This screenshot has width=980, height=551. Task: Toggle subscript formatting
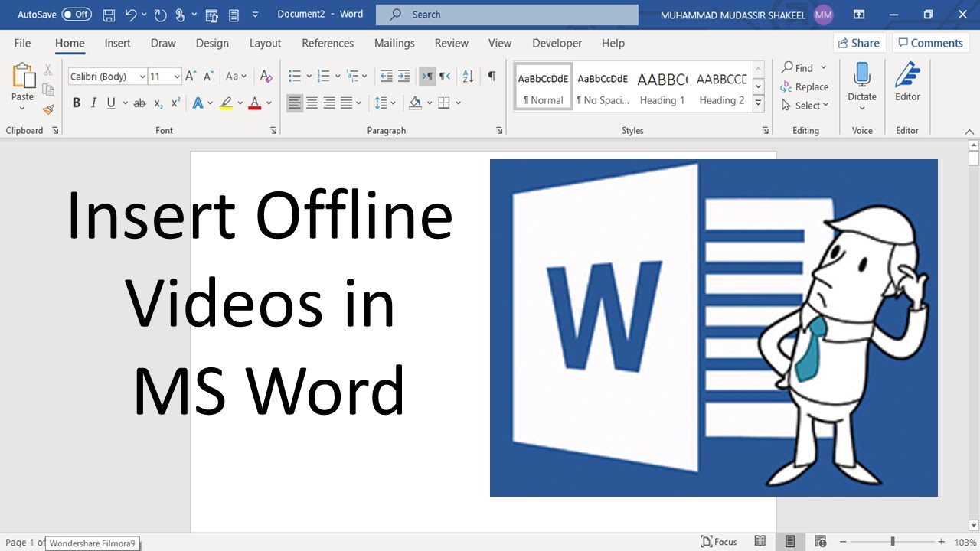click(158, 103)
